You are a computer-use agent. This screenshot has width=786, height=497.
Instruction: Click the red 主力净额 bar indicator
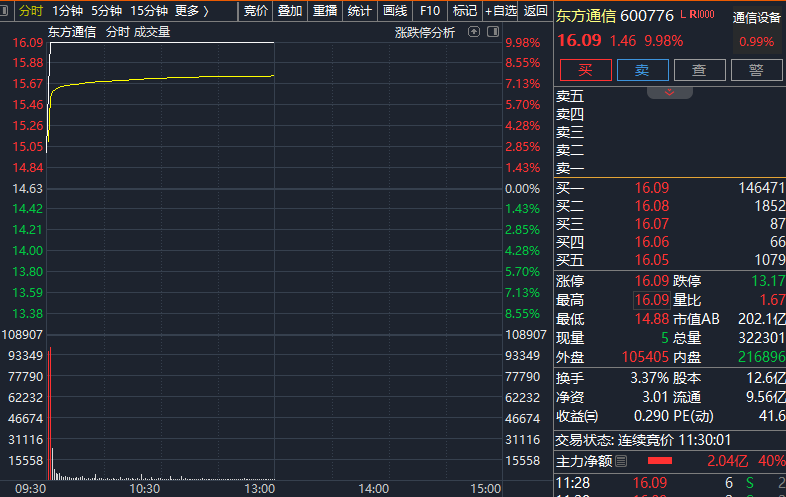click(x=660, y=461)
